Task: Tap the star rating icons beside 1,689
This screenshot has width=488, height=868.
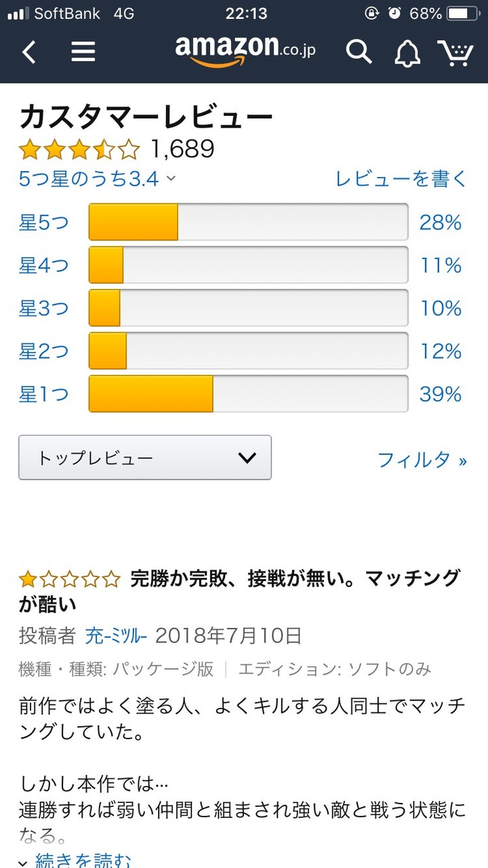Action: (79, 149)
